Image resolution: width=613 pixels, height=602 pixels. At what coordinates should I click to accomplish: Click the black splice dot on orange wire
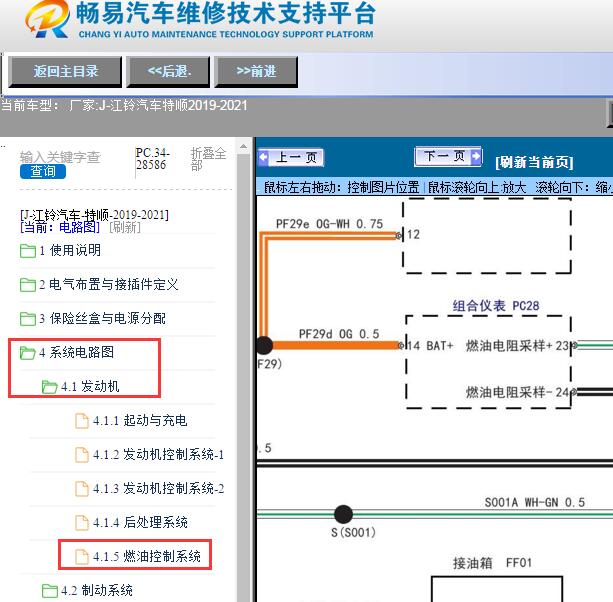point(264,346)
